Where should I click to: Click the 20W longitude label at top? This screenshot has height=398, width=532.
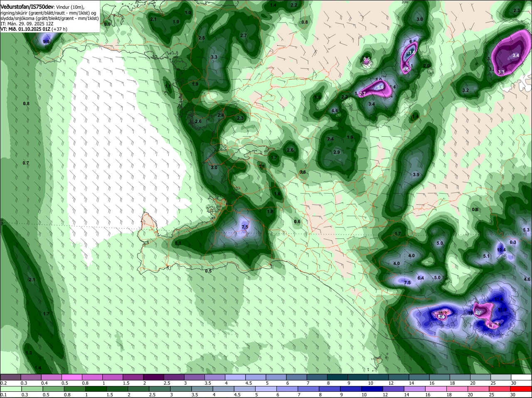point(405,2)
